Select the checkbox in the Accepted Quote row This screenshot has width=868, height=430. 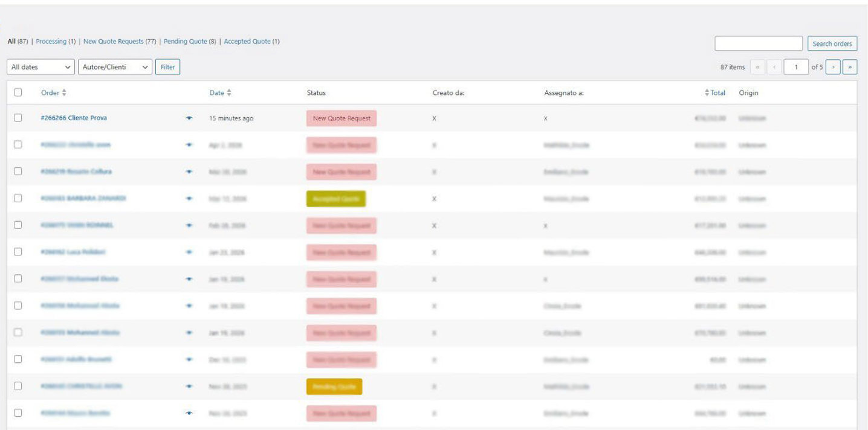point(18,198)
